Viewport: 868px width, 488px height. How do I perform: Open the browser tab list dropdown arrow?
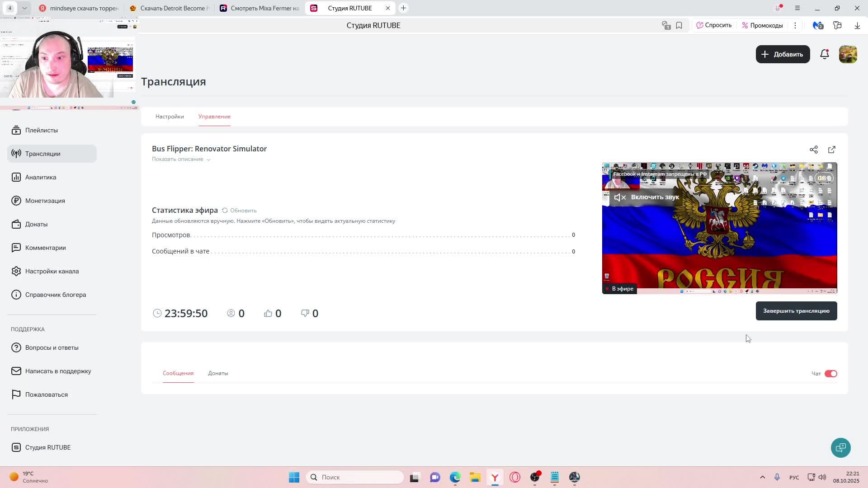pyautogui.click(x=24, y=8)
